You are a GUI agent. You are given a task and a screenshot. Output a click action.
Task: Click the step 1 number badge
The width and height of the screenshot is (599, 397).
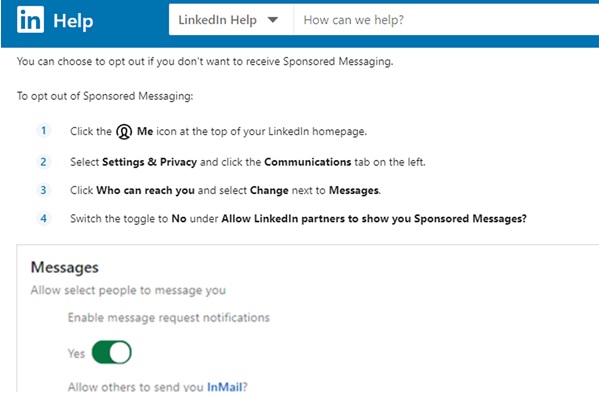pos(44,131)
